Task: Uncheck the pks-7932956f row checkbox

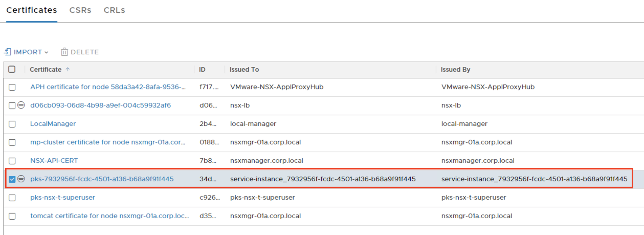Action: (12, 179)
